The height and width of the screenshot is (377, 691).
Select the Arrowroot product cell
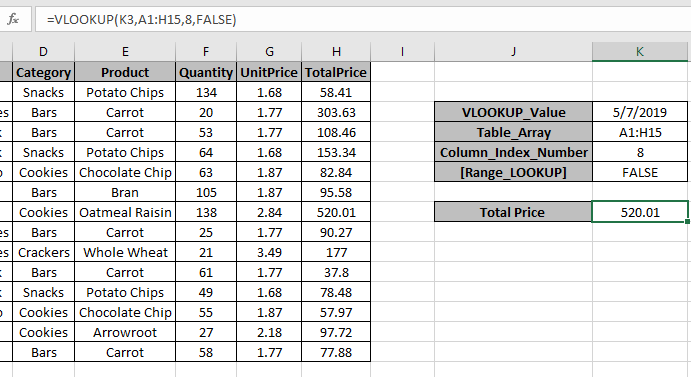[125, 332]
